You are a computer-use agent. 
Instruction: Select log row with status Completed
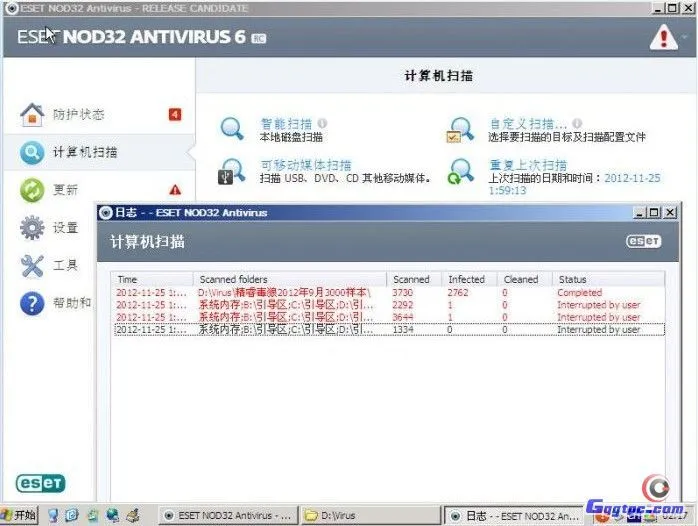click(x=389, y=292)
